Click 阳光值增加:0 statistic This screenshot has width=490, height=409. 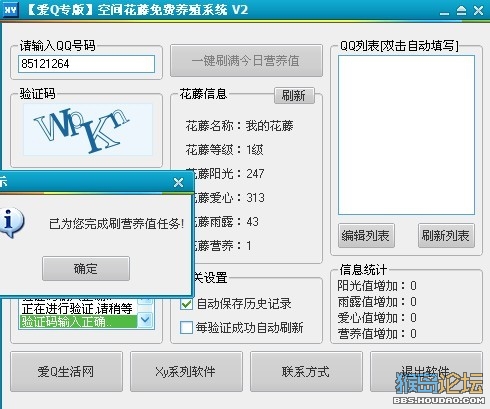pyautogui.click(x=377, y=286)
